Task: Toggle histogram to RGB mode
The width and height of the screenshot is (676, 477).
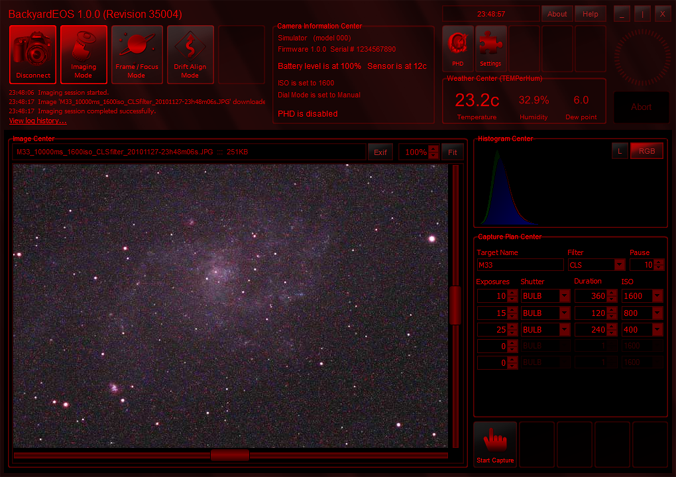Action: tap(646, 151)
